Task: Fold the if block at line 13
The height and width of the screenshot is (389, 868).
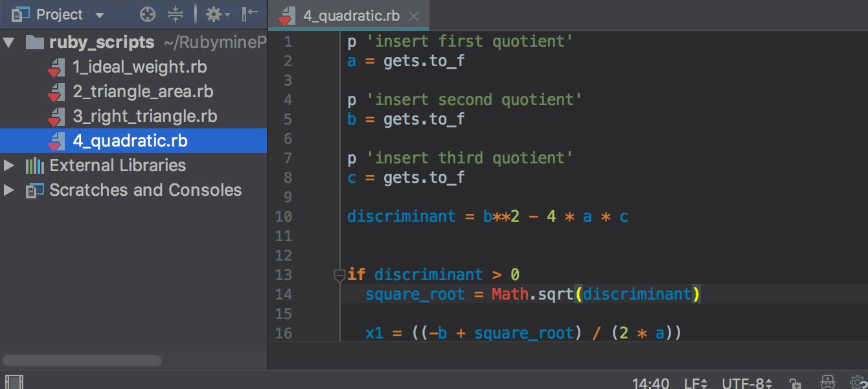Action: click(339, 276)
